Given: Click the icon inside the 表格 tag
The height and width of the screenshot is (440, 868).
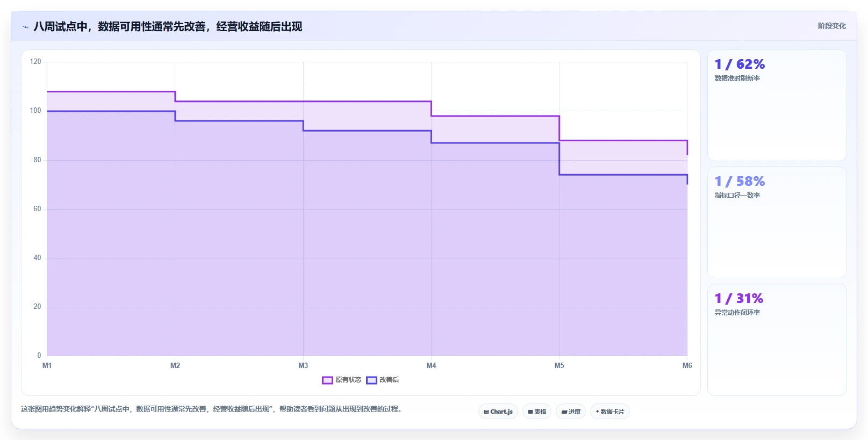Looking at the screenshot, I should [x=530, y=412].
